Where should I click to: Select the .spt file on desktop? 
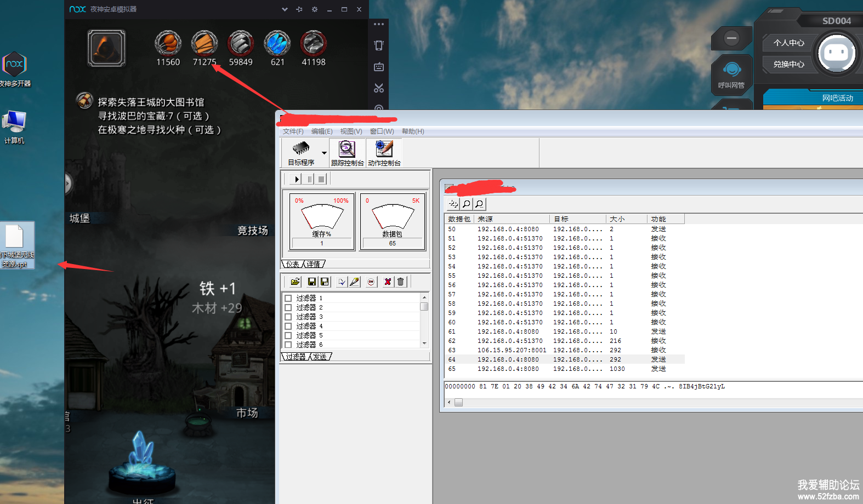coord(17,245)
